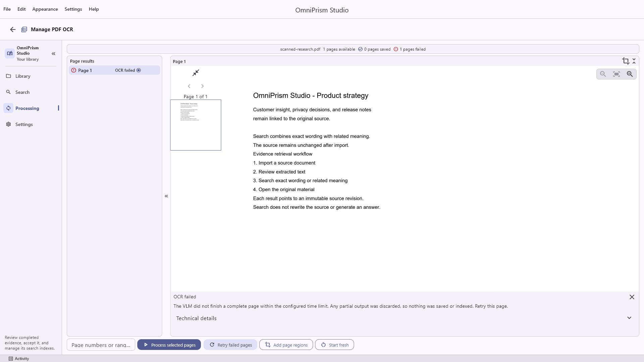644x362 pixels.
Task: Click the '1 pages failed' status
Action: click(x=410, y=49)
